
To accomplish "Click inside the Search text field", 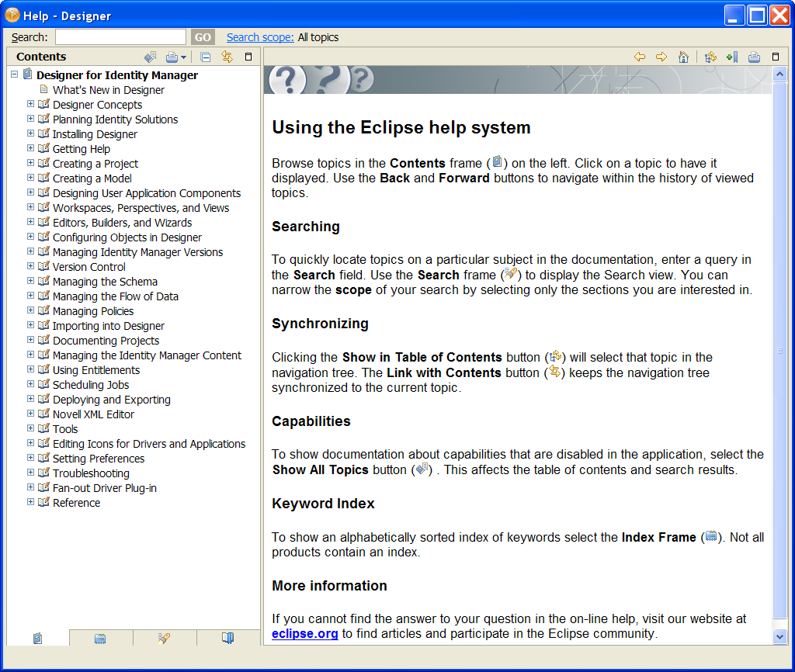I will click(x=120, y=37).
